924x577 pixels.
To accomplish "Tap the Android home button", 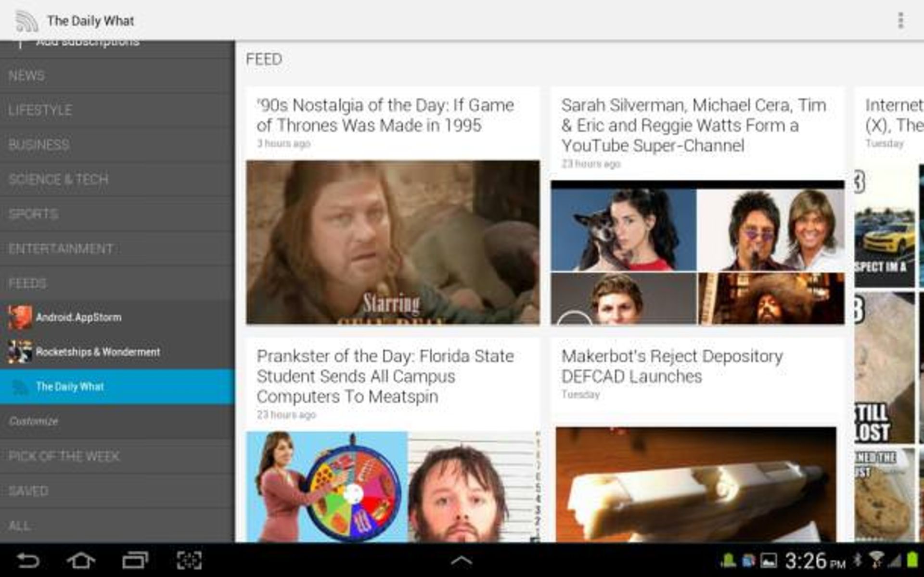I will tap(81, 560).
